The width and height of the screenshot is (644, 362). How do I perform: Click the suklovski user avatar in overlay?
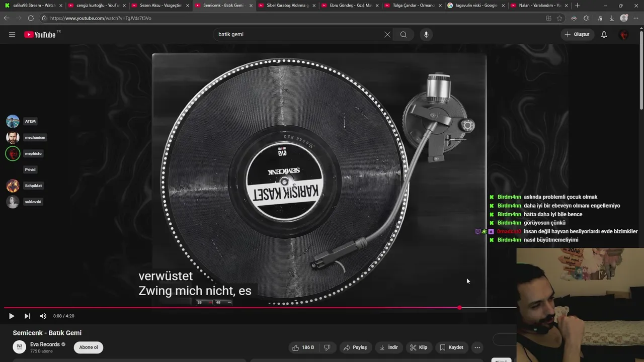tap(13, 202)
